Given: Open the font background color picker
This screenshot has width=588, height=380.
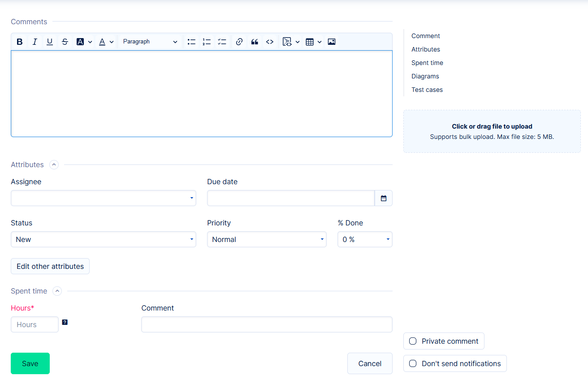Looking at the screenshot, I should click(x=84, y=42).
